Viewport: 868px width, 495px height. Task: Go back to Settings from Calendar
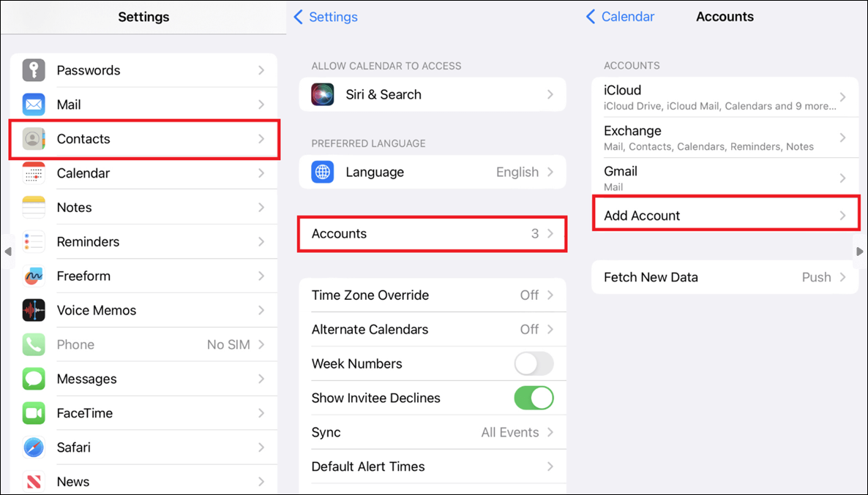[x=325, y=16]
